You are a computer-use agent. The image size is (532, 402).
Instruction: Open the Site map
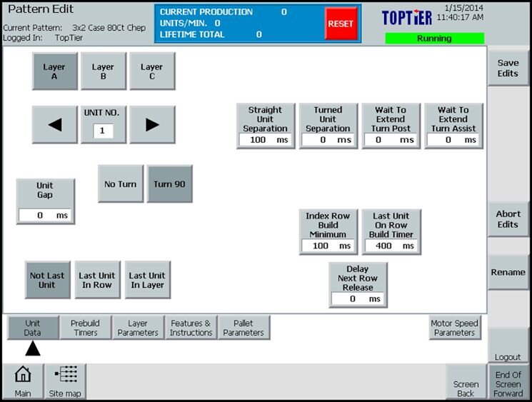pyautogui.click(x=65, y=381)
